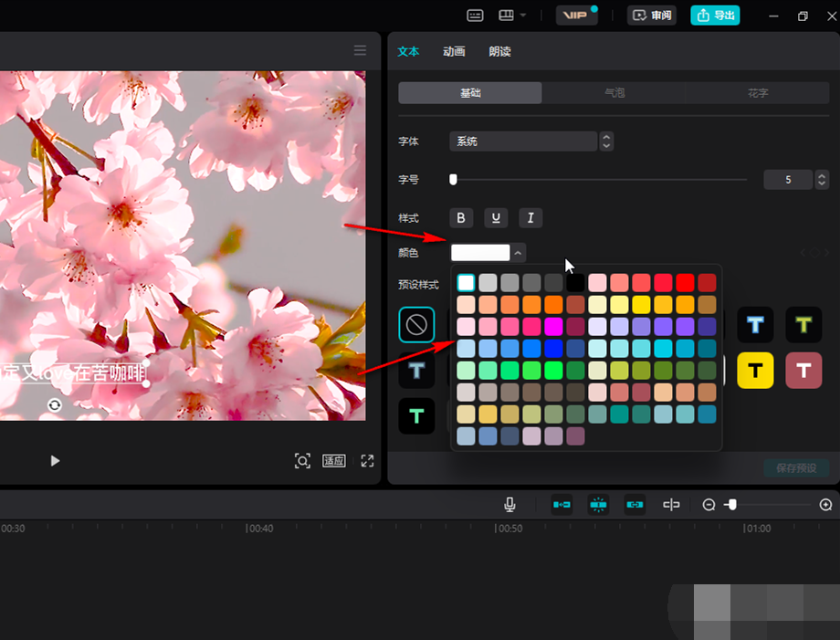Play the video preview

click(x=55, y=461)
